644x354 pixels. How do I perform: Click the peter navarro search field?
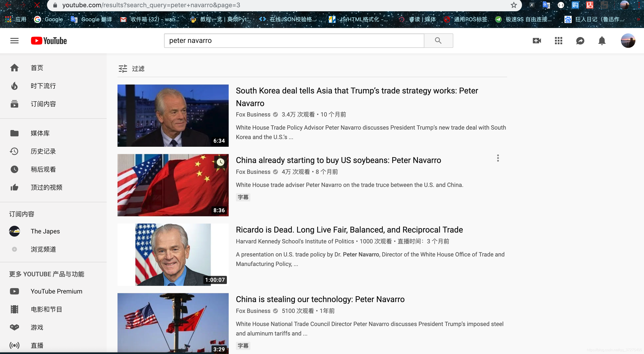[x=294, y=40]
